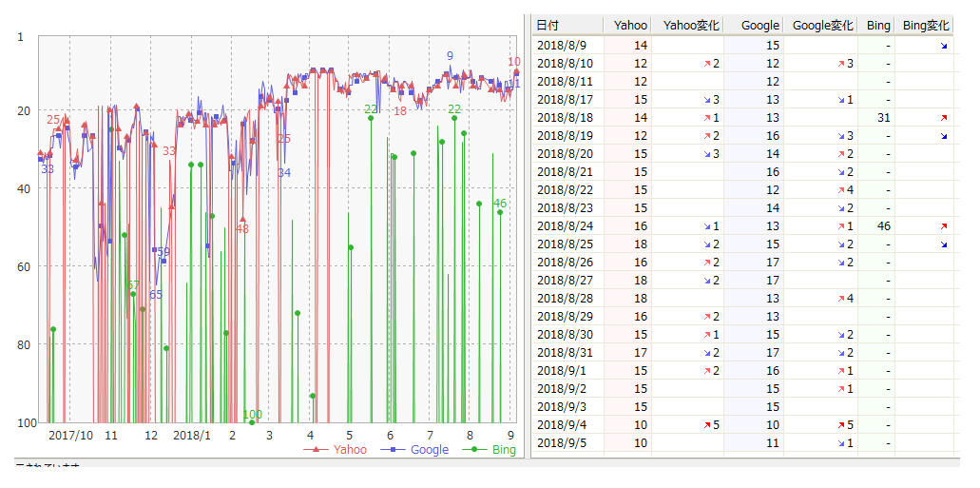Click Yahoo value 14 on 2018/8/9 row
Viewport: 980px width, 488px height.
point(640,45)
